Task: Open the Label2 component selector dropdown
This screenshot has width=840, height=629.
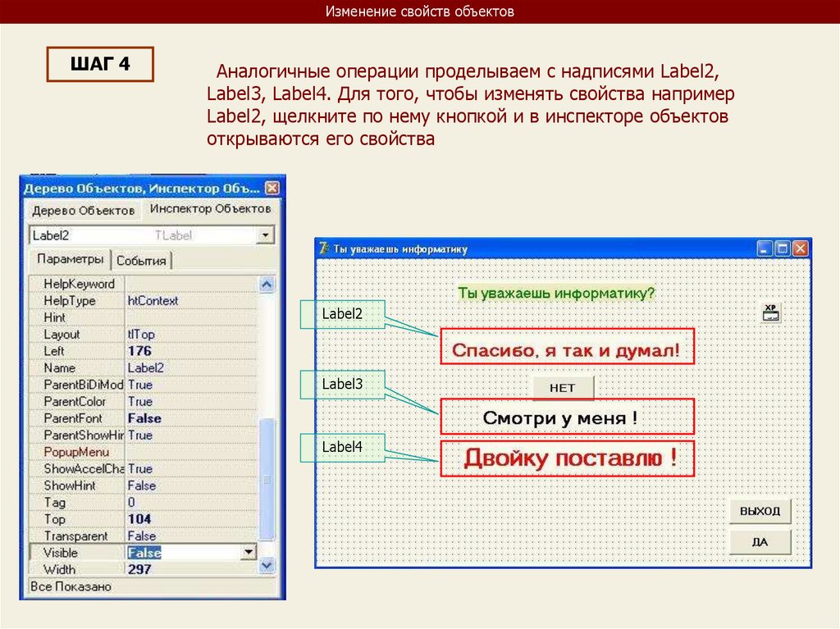Action: pyautogui.click(x=265, y=235)
